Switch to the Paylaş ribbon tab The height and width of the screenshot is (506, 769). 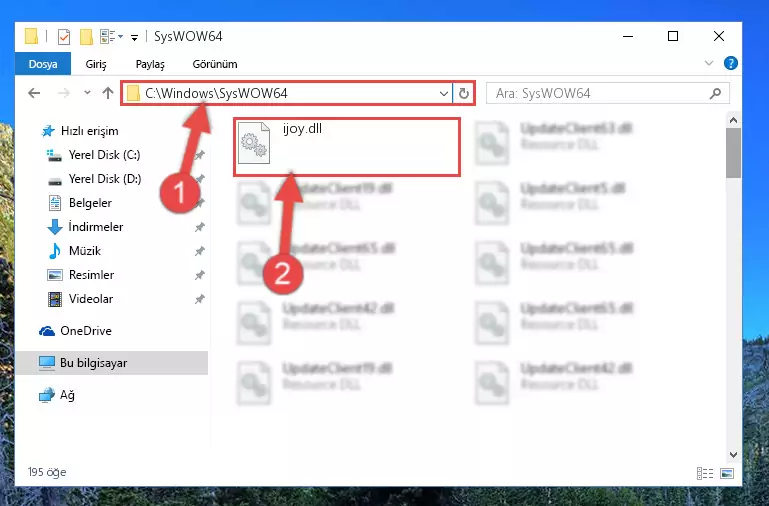[150, 64]
